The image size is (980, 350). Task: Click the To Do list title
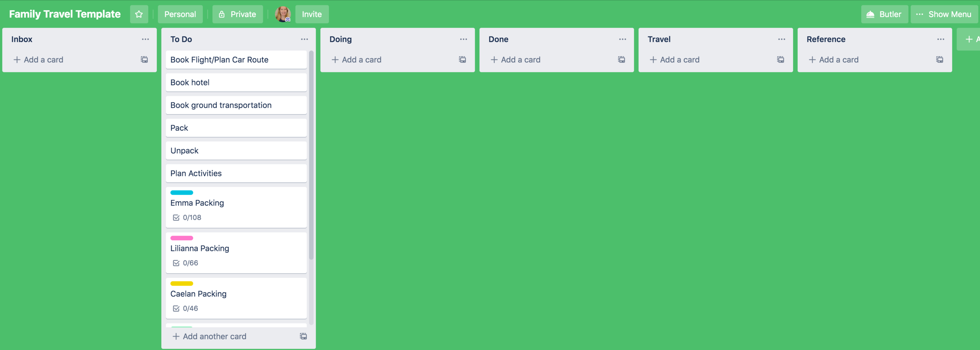point(181,39)
